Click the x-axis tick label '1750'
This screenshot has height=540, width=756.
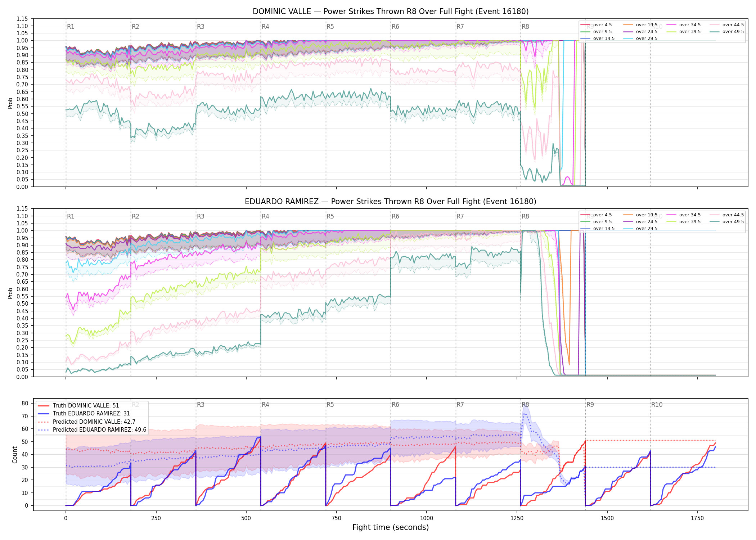(697, 518)
